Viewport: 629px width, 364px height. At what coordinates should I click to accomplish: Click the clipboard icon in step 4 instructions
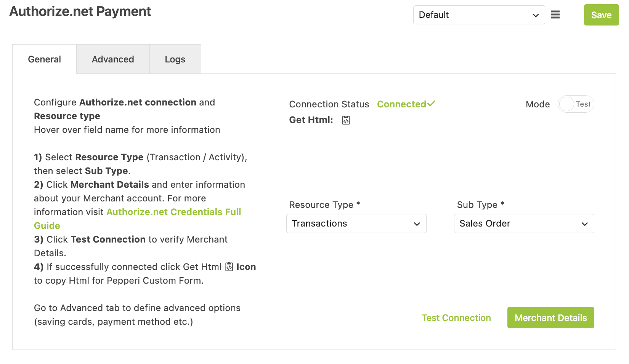(229, 267)
